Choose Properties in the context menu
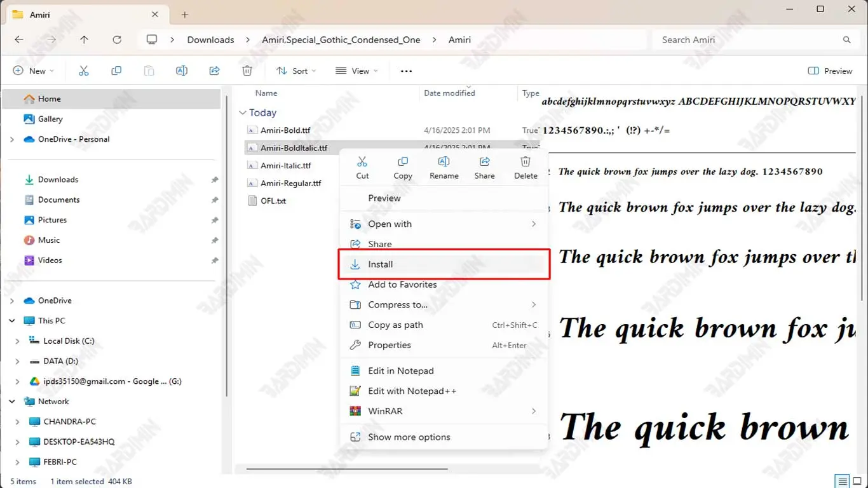Viewport: 868px width, 488px height. (390, 345)
